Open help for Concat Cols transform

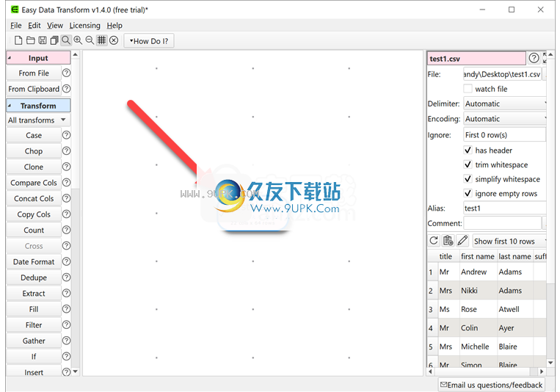pyautogui.click(x=67, y=198)
